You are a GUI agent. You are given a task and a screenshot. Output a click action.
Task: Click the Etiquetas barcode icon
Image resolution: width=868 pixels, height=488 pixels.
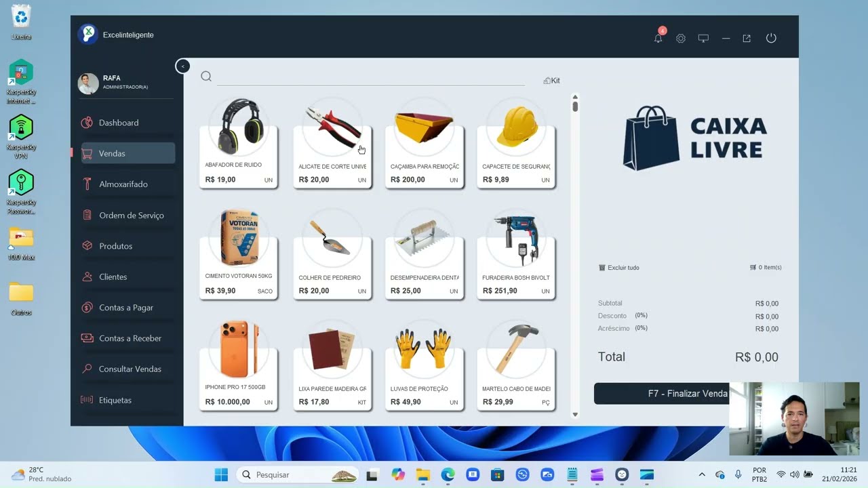coord(87,400)
